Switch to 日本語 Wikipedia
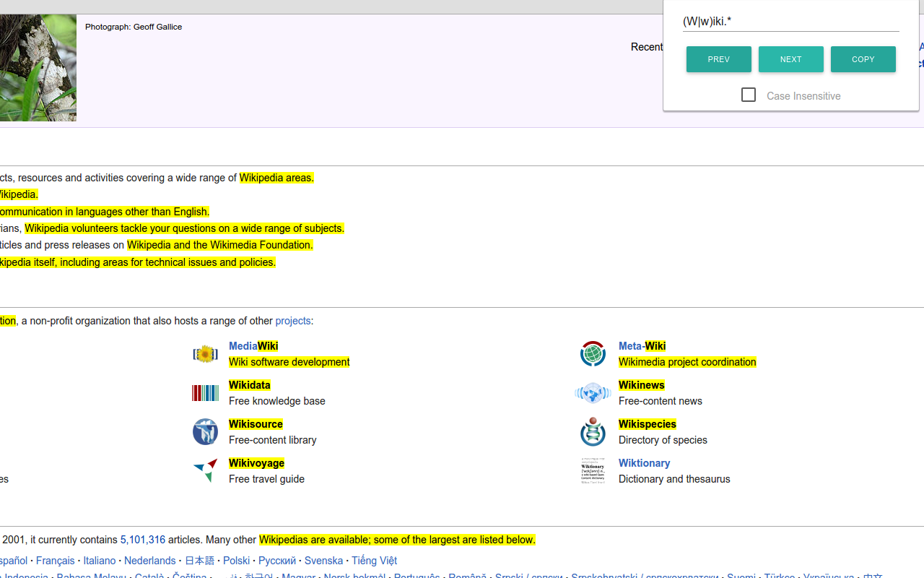The image size is (924, 578). coord(199,561)
